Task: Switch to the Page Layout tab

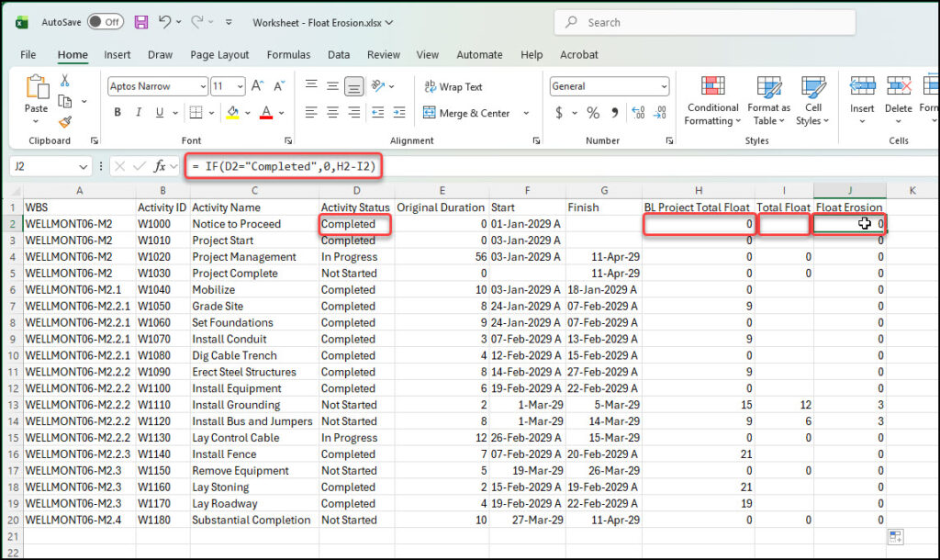Action: (x=219, y=54)
